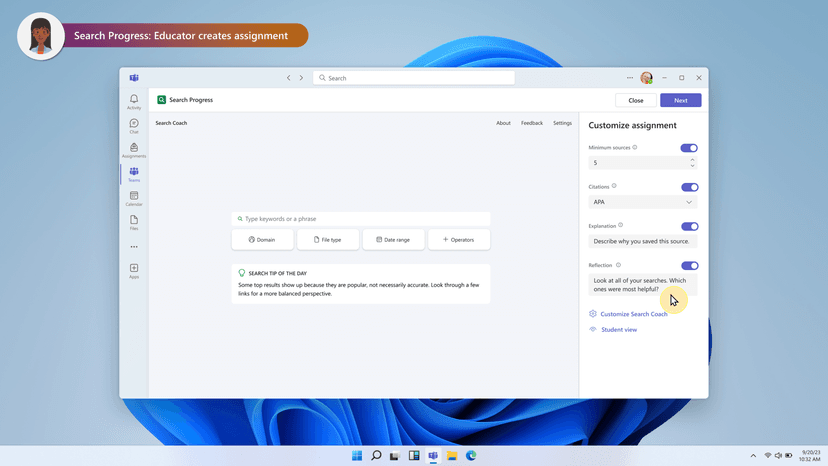Open network, volume and battery tray

click(778, 455)
